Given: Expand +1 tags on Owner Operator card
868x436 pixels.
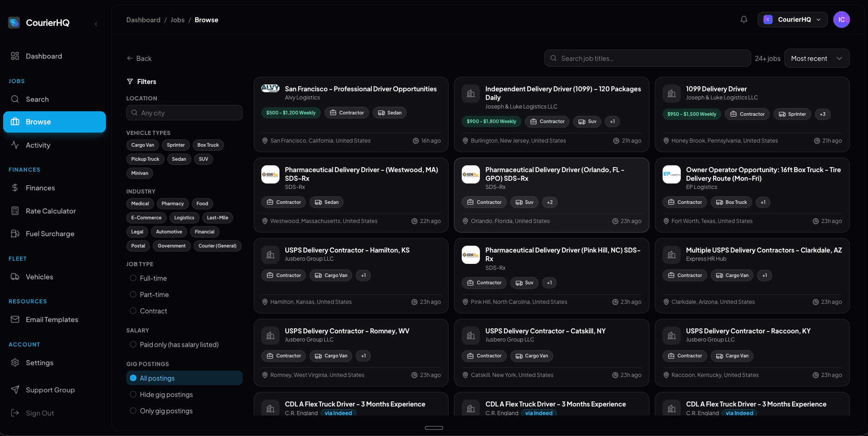Looking at the screenshot, I should click(x=763, y=202).
